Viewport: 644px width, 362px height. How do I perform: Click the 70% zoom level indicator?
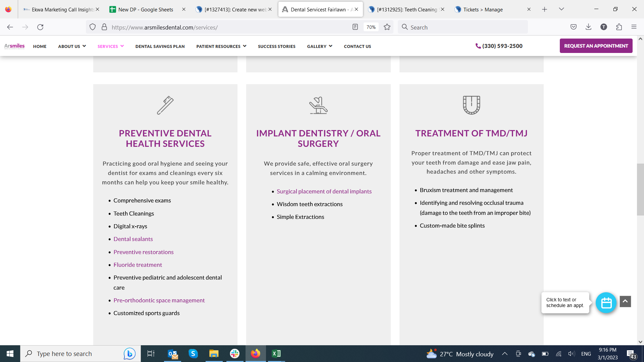pyautogui.click(x=371, y=27)
